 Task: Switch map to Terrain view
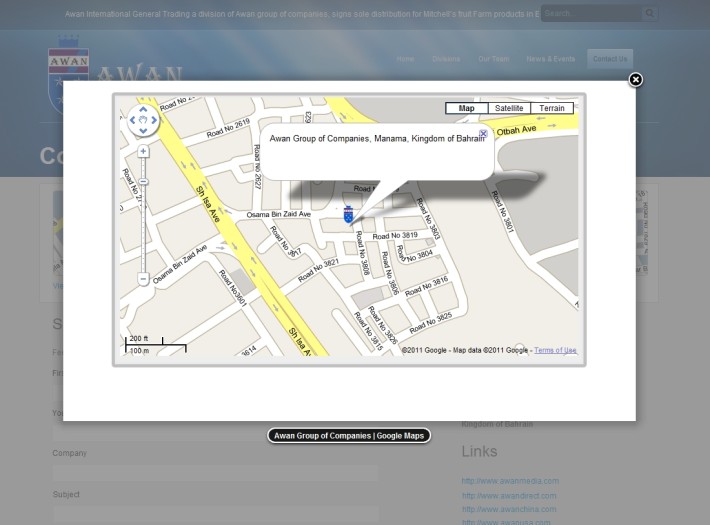click(552, 108)
